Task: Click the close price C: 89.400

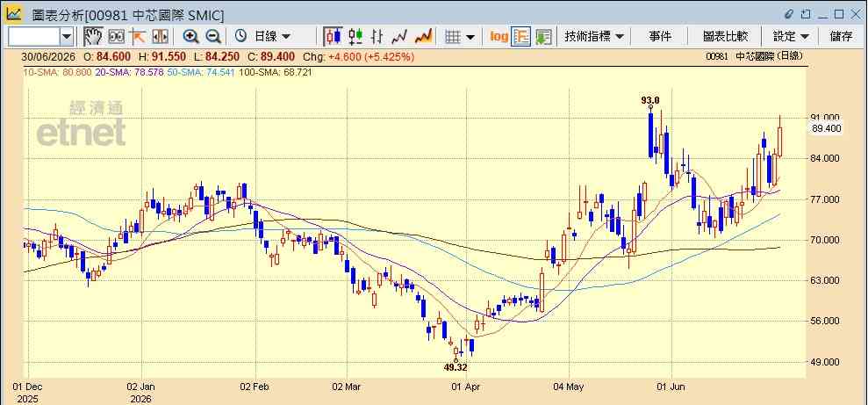Action: [x=271, y=56]
